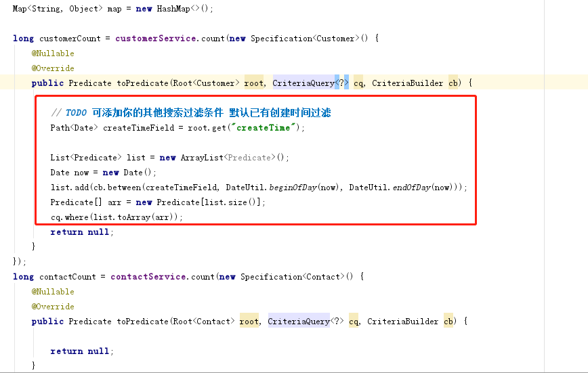Click the cb.between call
This screenshot has width=588, height=373.
[x=117, y=188]
